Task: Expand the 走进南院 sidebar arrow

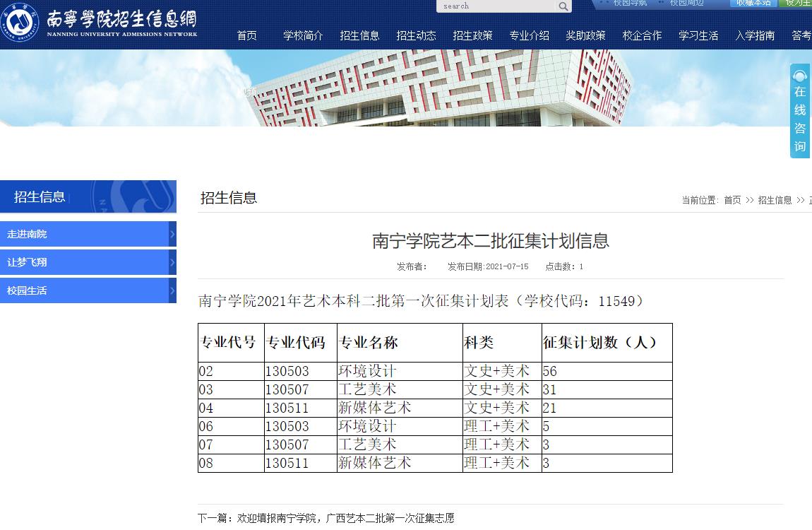Action: click(x=172, y=234)
